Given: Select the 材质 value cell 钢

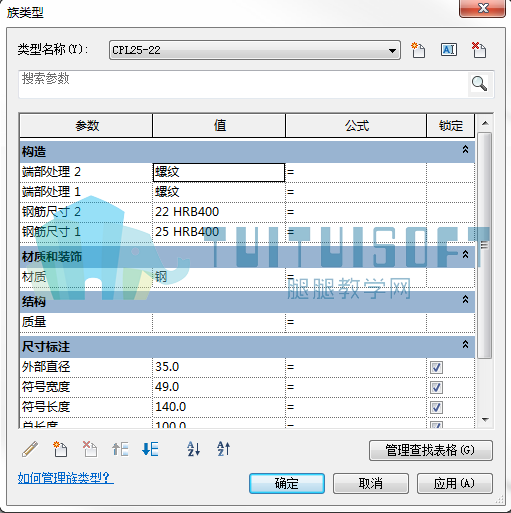Looking at the screenshot, I should coord(219,277).
